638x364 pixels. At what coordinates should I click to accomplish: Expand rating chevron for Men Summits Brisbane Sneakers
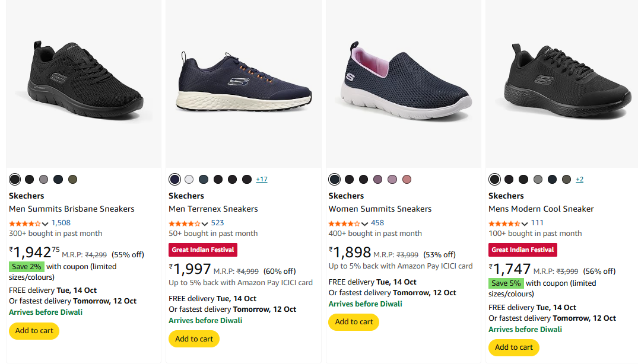[45, 223]
